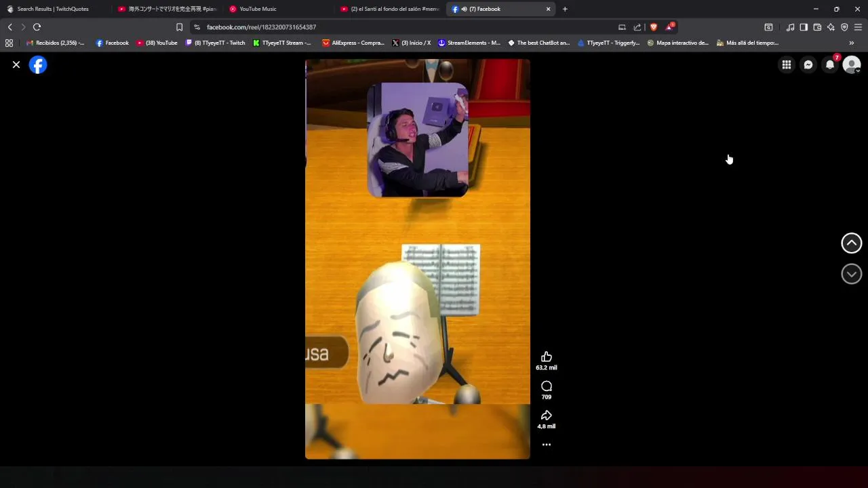Go to previous reel with up chevron
Image resolution: width=868 pixels, height=488 pixels.
point(852,243)
